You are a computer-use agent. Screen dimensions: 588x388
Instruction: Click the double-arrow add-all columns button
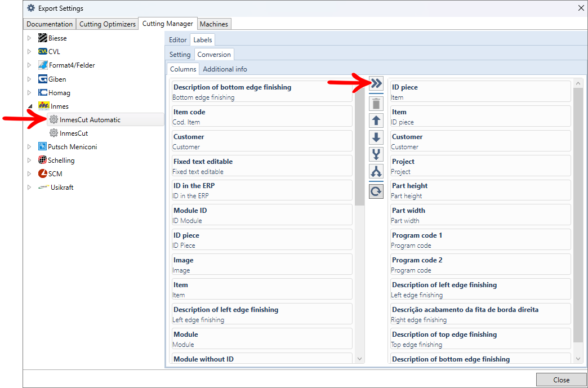pos(376,83)
